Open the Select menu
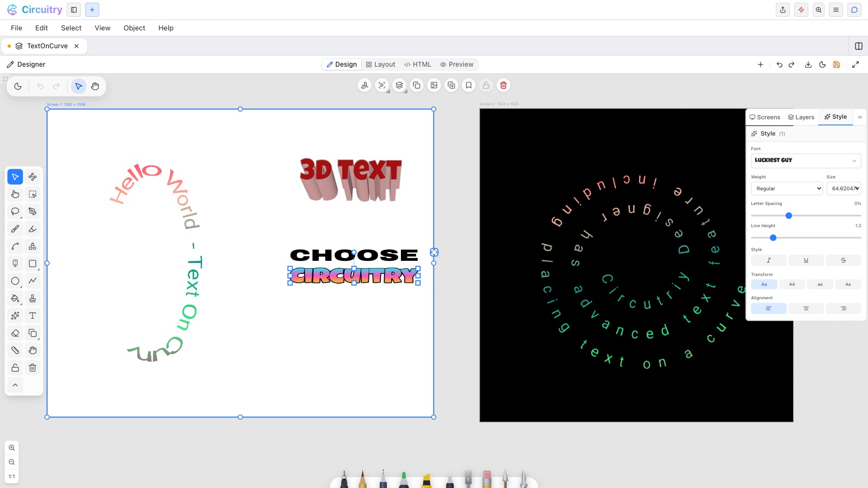This screenshot has height=488, width=868. pyautogui.click(x=71, y=28)
